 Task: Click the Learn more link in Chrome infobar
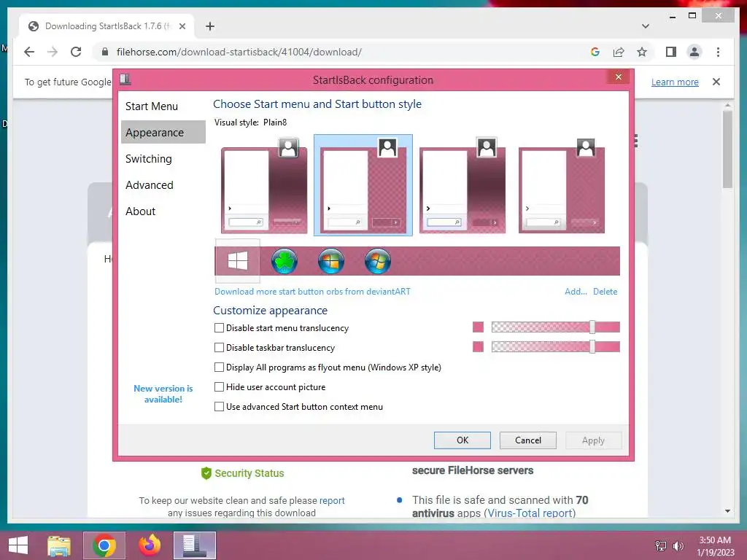(675, 82)
